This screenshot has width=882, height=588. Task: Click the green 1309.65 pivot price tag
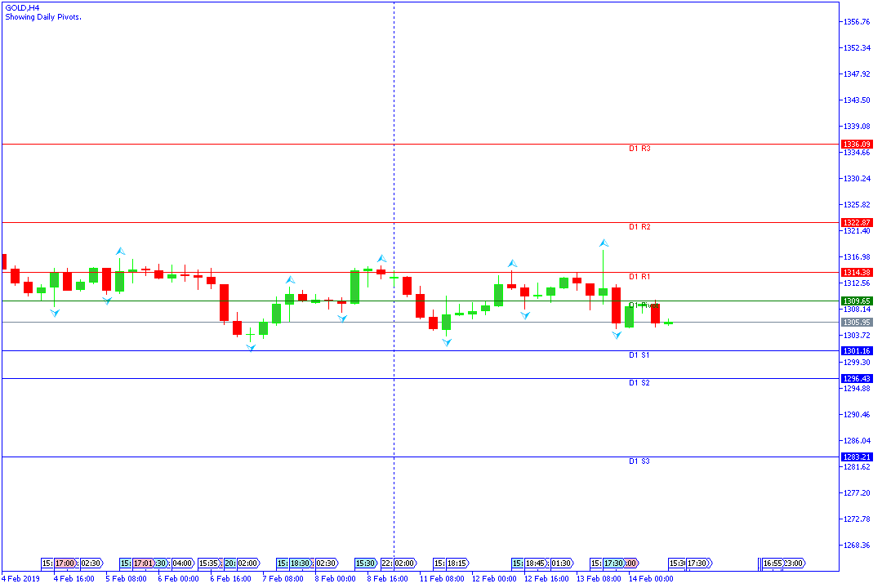[857, 301]
